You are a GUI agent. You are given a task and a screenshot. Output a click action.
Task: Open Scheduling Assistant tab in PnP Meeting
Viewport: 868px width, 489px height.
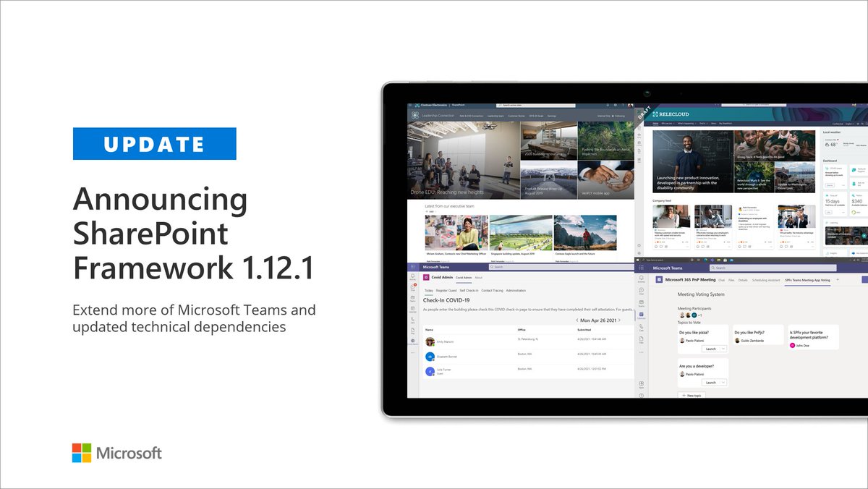[766, 279]
